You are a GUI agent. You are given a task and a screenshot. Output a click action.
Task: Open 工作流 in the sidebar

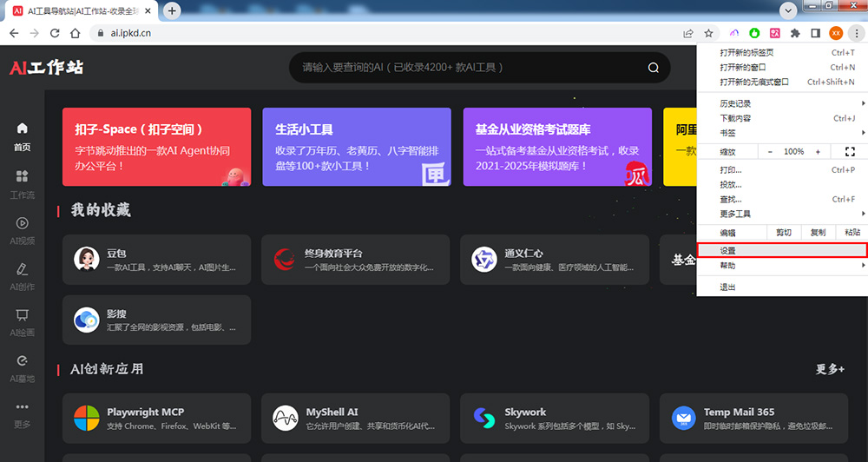pos(23,184)
